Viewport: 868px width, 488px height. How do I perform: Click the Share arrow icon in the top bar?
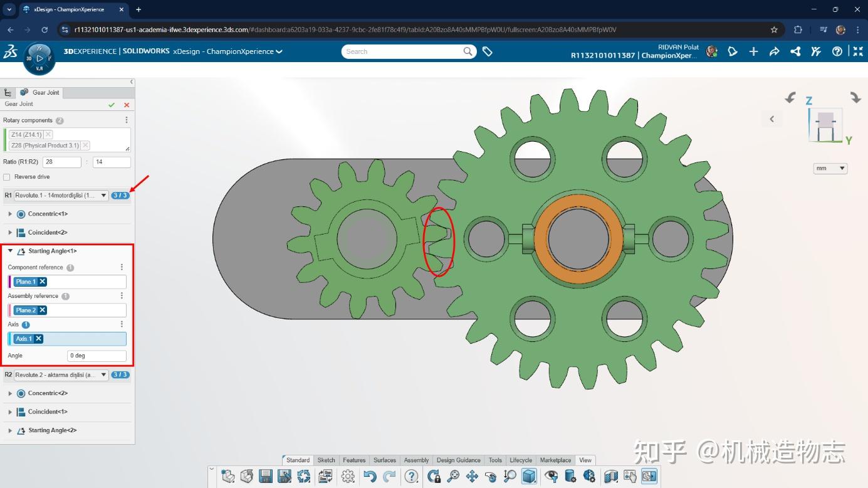point(774,51)
